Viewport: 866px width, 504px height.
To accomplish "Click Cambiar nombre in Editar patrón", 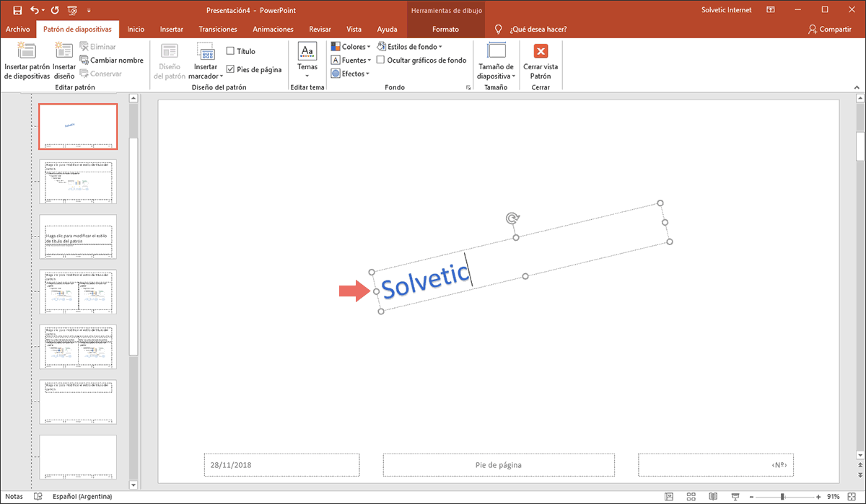I will 111,60.
